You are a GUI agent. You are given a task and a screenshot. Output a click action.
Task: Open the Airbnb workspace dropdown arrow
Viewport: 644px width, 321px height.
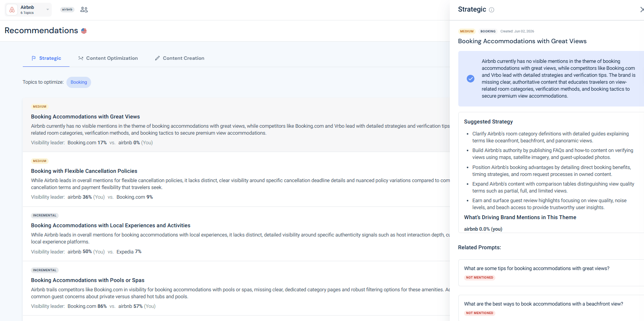point(47,10)
